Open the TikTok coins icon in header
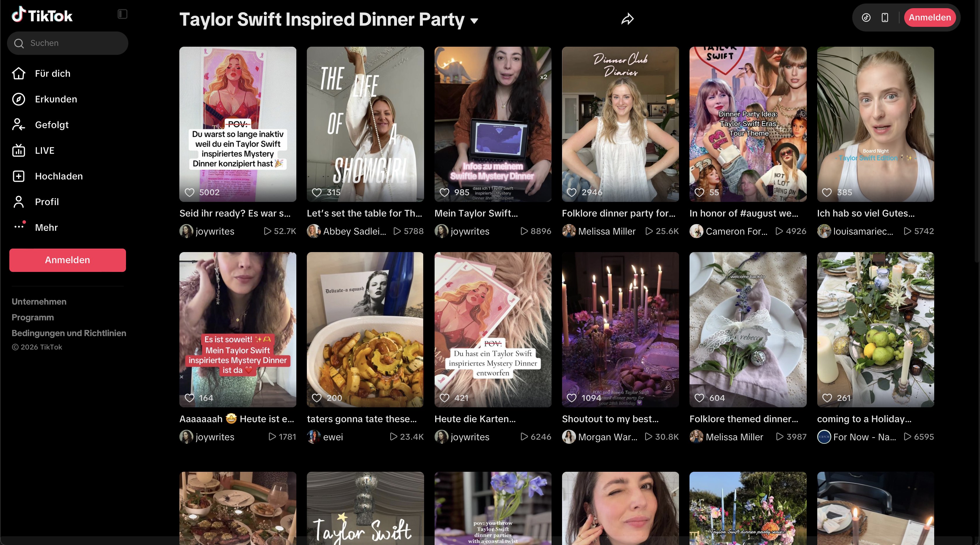Viewport: 980px width, 545px height. point(866,18)
